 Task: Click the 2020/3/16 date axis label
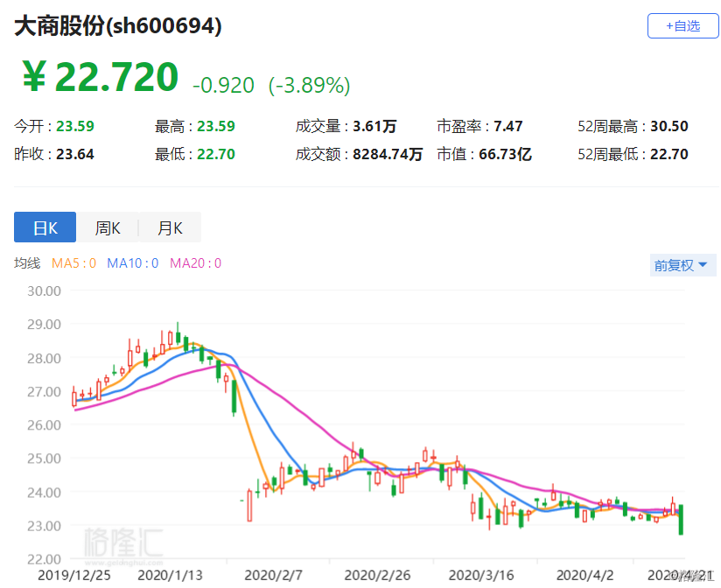[481, 575]
